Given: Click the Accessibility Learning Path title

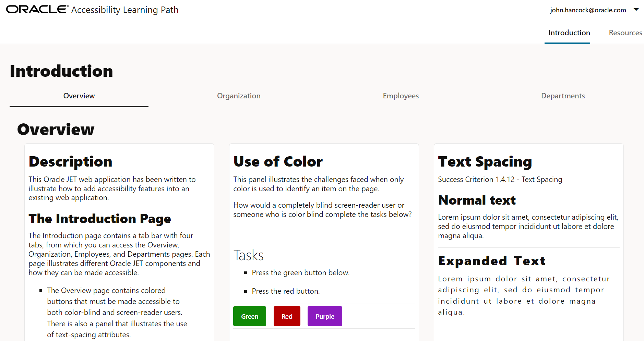Looking at the screenshot, I should (125, 10).
